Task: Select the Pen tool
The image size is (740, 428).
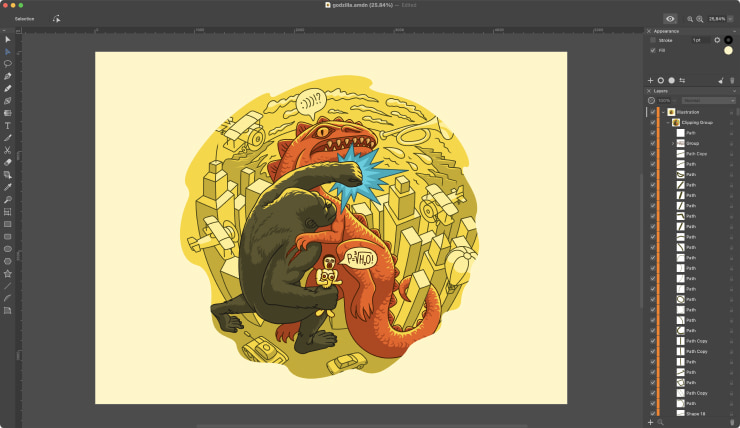Action: point(8,76)
